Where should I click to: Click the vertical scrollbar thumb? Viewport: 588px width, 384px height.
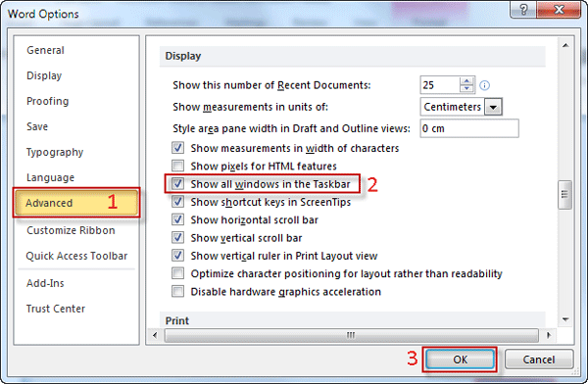[564, 194]
